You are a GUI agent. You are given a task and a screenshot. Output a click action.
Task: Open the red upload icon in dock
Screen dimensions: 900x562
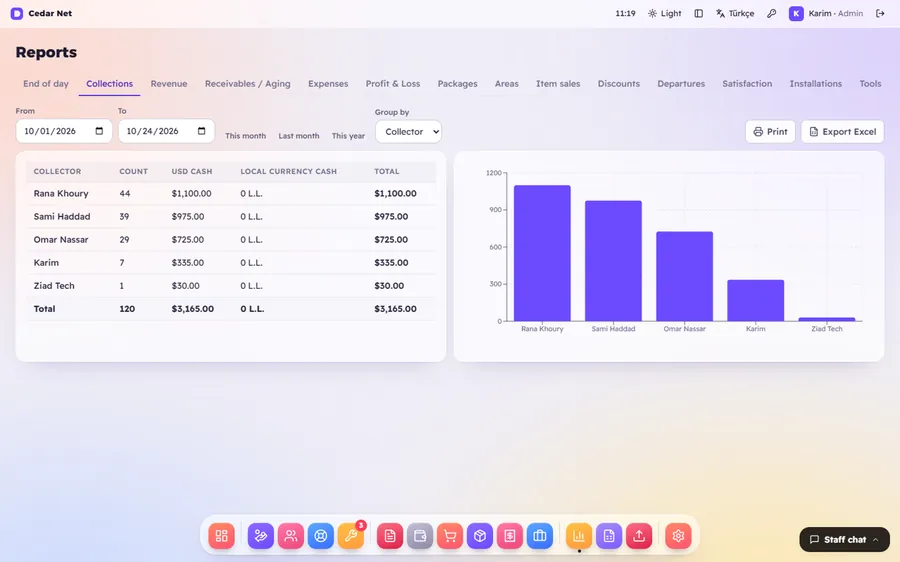coord(639,536)
